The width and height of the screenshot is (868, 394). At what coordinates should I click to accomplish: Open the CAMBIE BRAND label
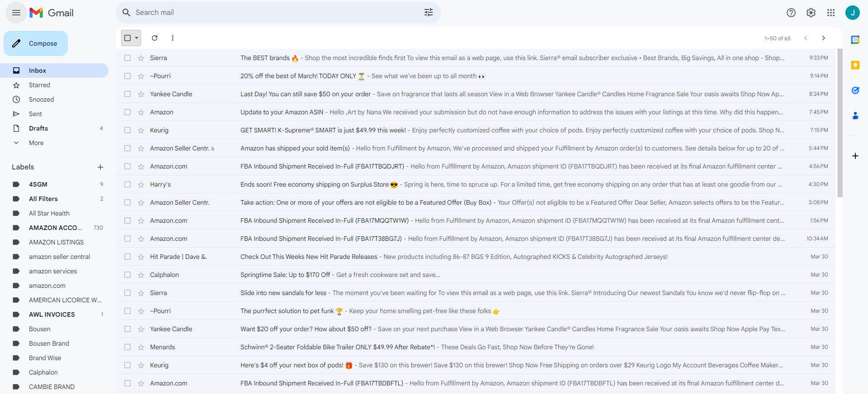coord(54,387)
